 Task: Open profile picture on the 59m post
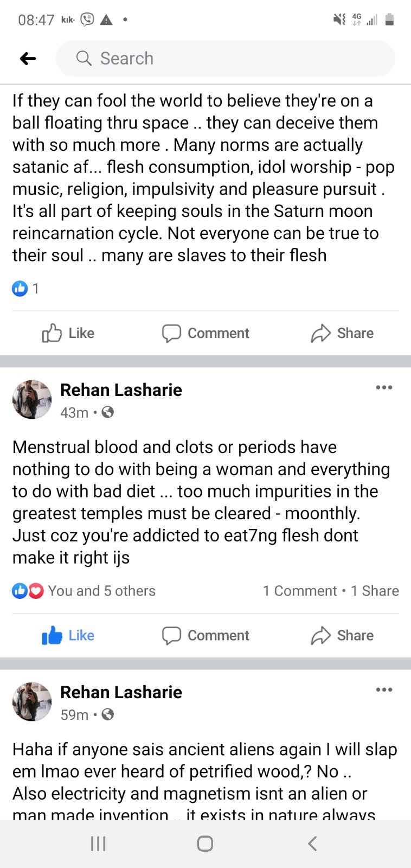coord(32,701)
